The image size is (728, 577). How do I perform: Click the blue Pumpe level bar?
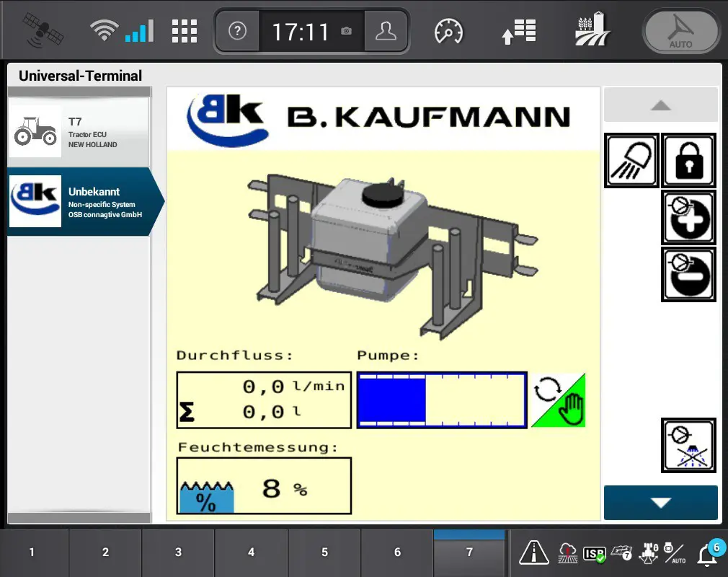tap(442, 400)
